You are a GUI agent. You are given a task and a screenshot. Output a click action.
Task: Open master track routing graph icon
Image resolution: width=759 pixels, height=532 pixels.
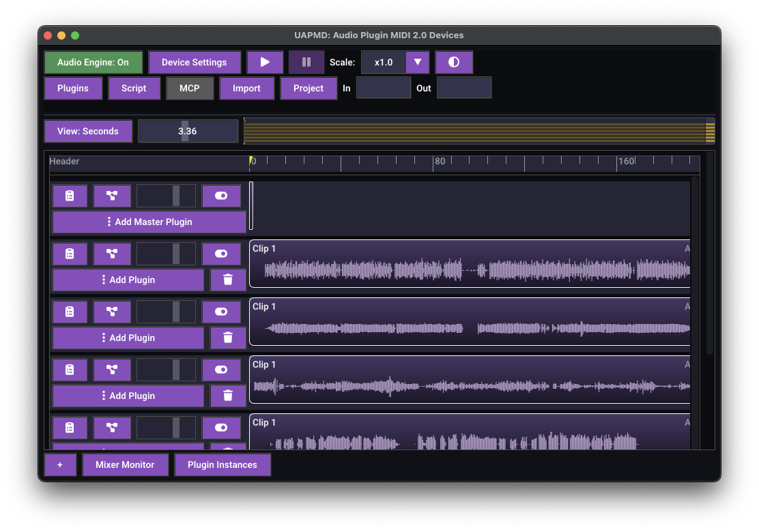(x=112, y=195)
